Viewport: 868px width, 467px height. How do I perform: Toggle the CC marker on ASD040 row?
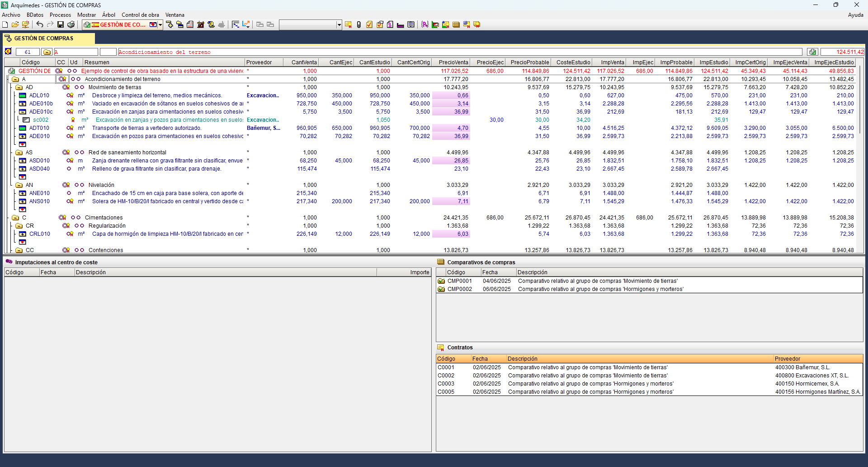[69, 169]
